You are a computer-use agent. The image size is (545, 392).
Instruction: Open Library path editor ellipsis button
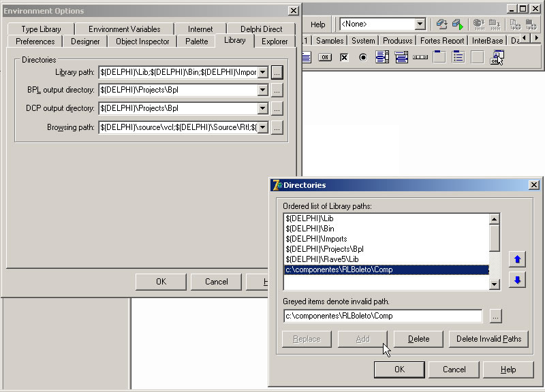(x=277, y=72)
